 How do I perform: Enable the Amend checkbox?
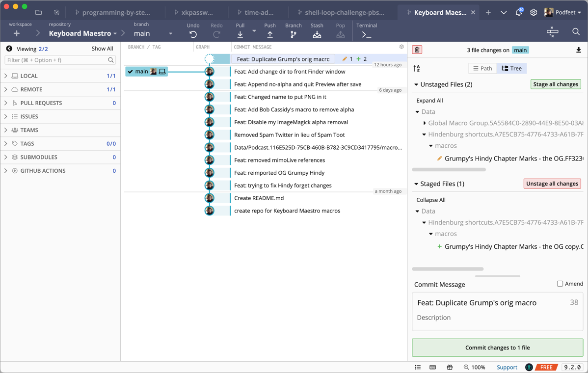[560, 284]
